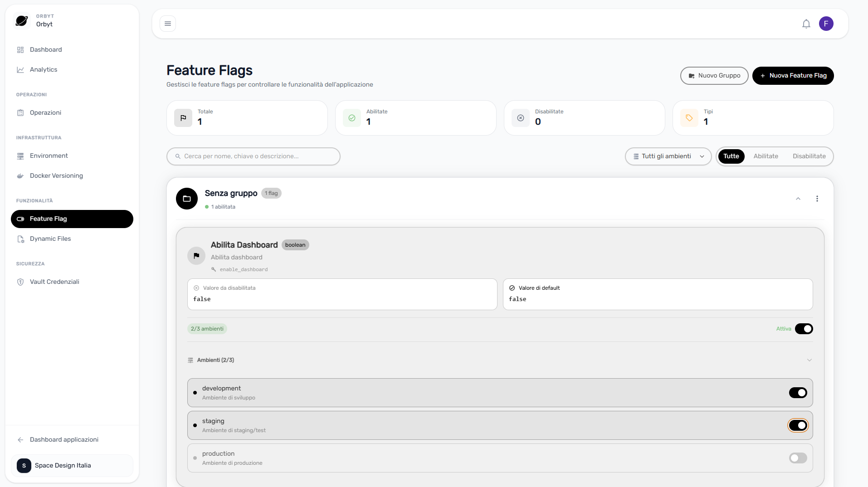Open notifications bell
Viewport: 868px width, 487px height.
pos(806,24)
